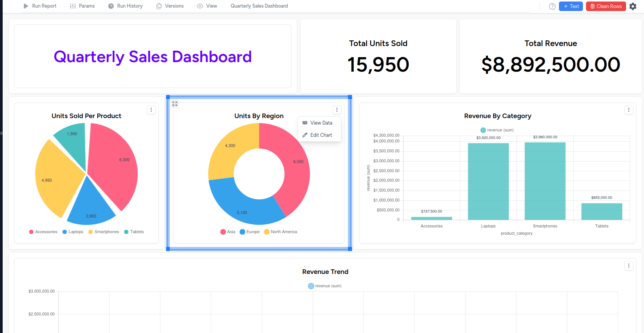Viewport: 644px width, 333px height.
Task: Click the Smartphones bar in revenue chart
Action: click(545, 181)
